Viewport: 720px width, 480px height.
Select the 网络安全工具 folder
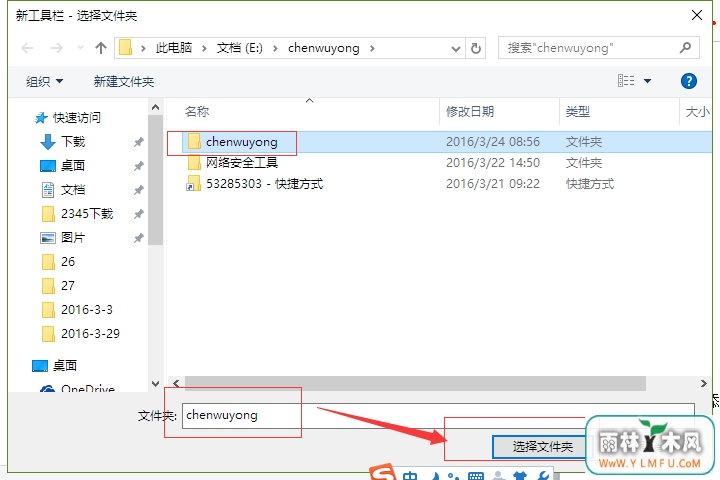[x=242, y=163]
